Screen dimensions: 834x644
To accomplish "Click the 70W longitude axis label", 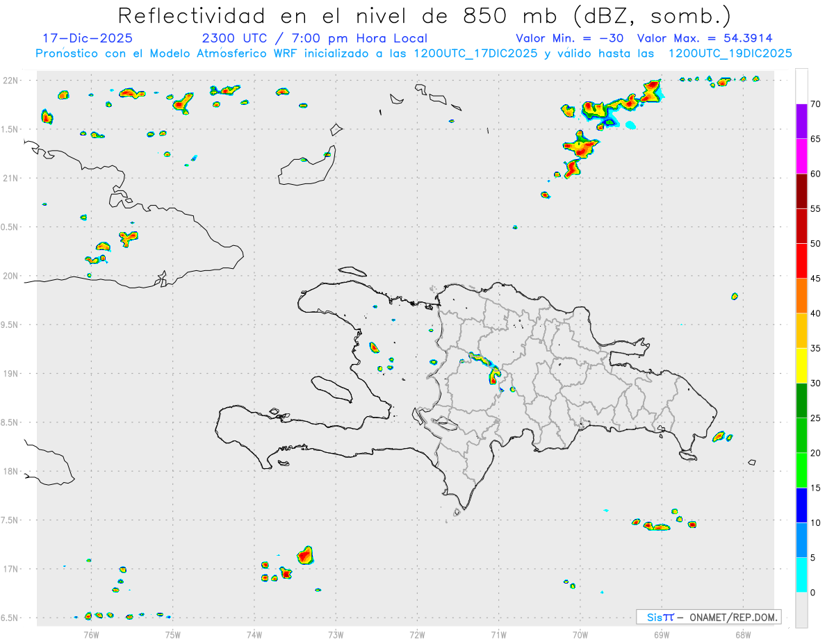I will click(x=580, y=634).
